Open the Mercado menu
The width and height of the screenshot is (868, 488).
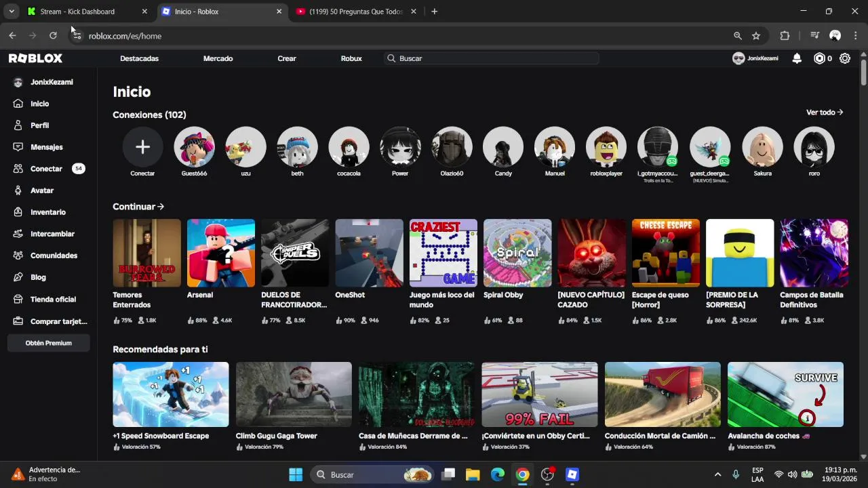tap(218, 58)
